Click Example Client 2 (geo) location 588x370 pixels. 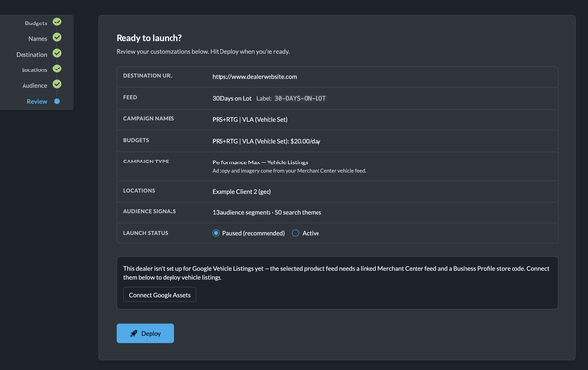(x=241, y=192)
